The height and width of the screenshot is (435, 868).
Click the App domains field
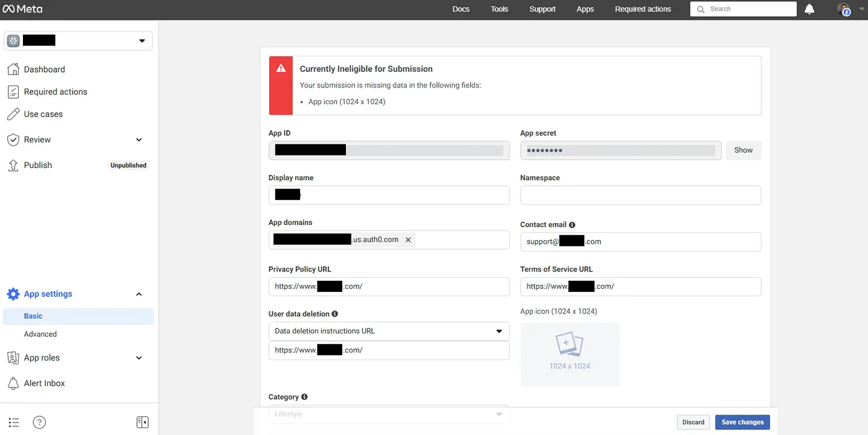(389, 240)
